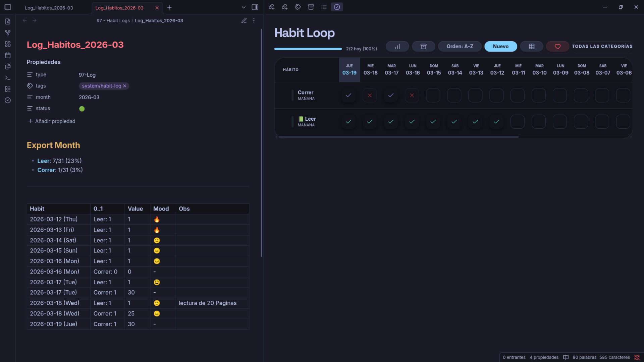Click the red heart favorites button
644x362 pixels.
point(557,47)
